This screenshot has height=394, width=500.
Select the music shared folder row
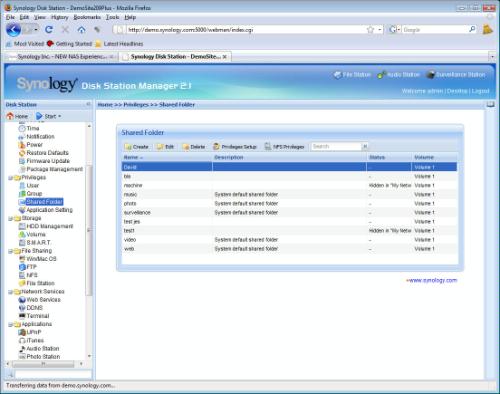click(289, 194)
